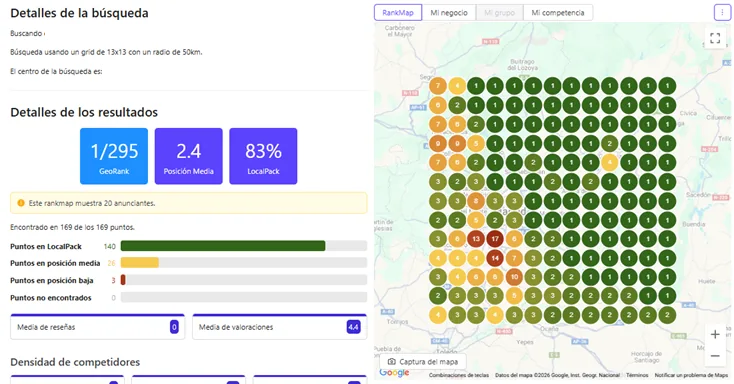The width and height of the screenshot is (734, 384).
Task: Click the Media de valoraciones box
Action: click(x=279, y=327)
